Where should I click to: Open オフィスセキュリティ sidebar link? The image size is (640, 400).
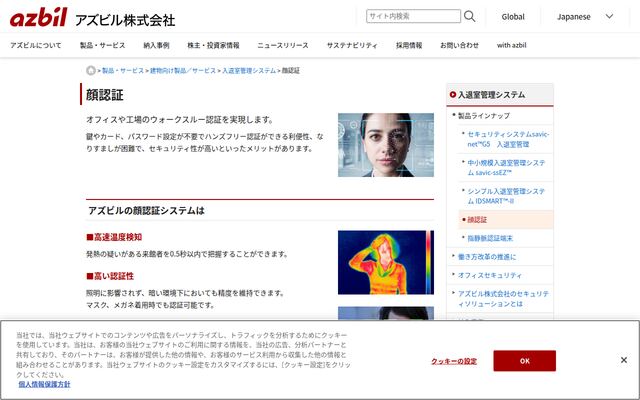(490, 275)
